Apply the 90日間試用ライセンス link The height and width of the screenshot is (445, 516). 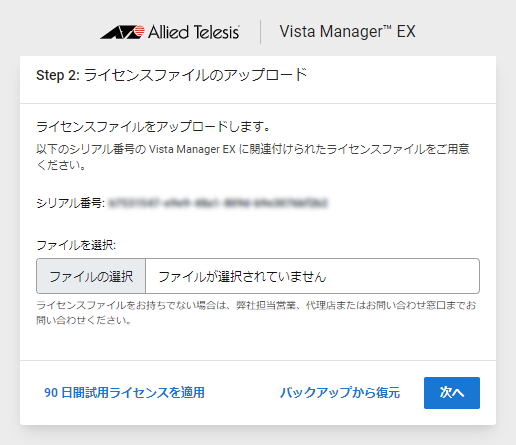click(x=124, y=393)
